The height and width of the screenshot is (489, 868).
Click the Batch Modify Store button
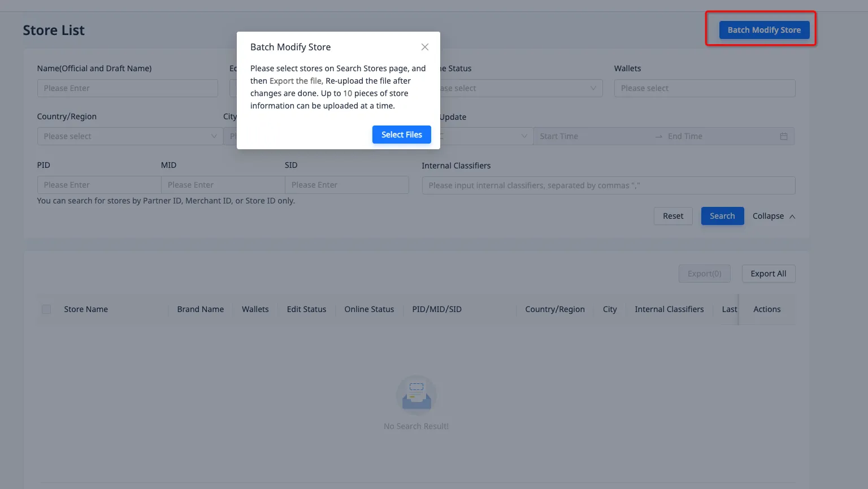[763, 30]
